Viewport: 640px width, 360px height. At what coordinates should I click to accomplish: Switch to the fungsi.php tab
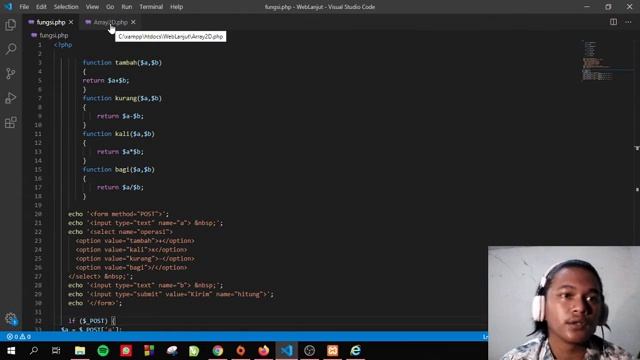coord(51,22)
